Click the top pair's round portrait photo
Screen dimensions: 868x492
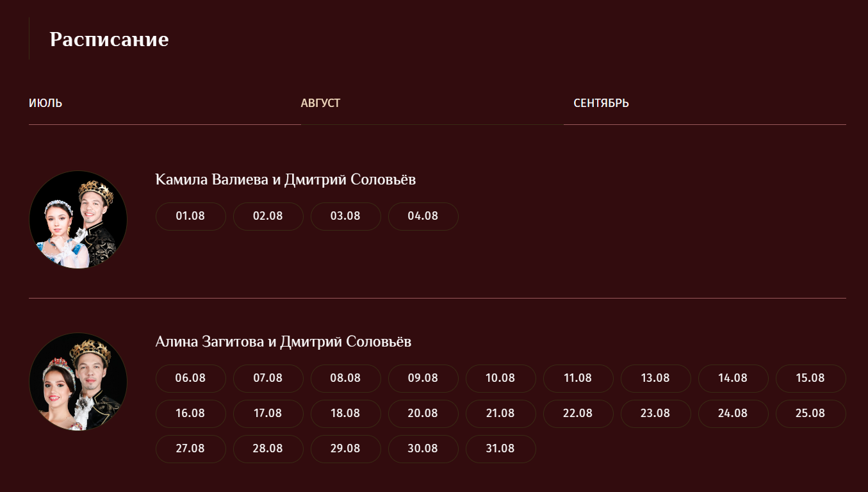click(x=78, y=220)
